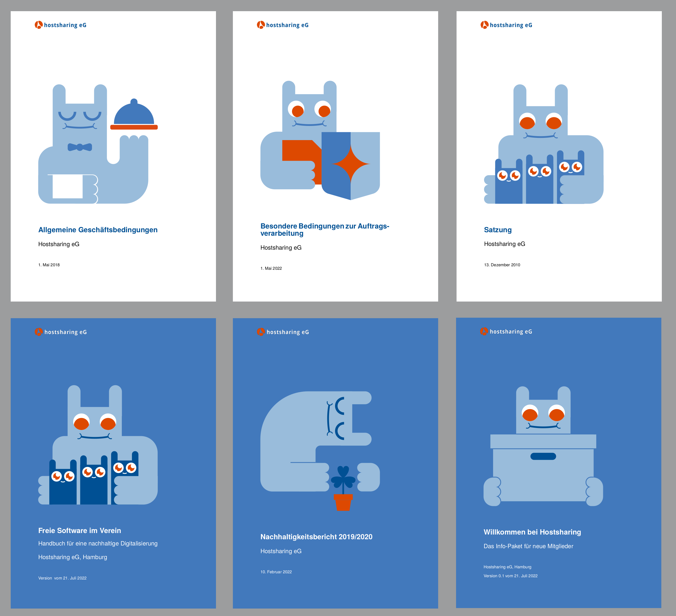Click the dark blue box handle slot
The height and width of the screenshot is (616, 676).
click(x=543, y=456)
